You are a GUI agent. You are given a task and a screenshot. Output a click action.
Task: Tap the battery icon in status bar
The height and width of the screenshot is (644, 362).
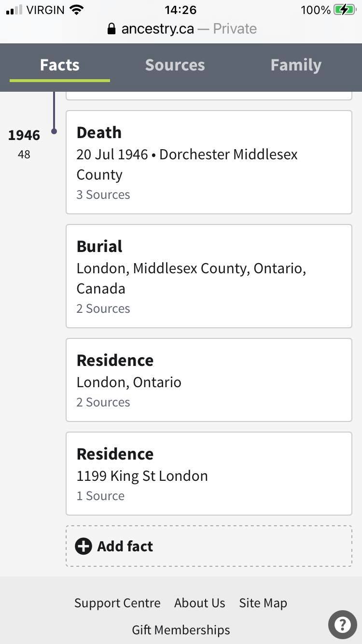pos(345,10)
